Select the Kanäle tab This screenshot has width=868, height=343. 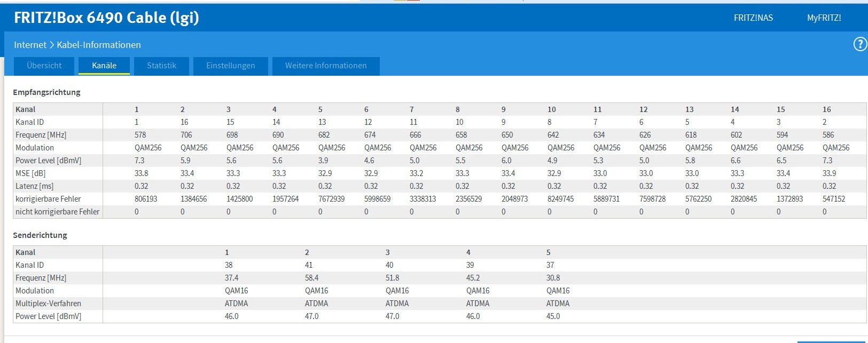(104, 66)
